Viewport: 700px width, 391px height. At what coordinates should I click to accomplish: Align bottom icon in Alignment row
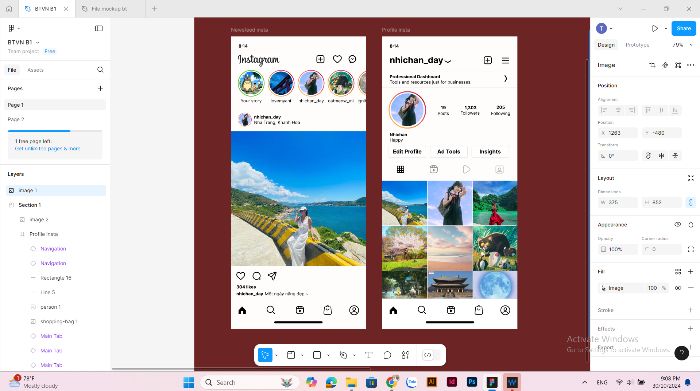point(675,110)
